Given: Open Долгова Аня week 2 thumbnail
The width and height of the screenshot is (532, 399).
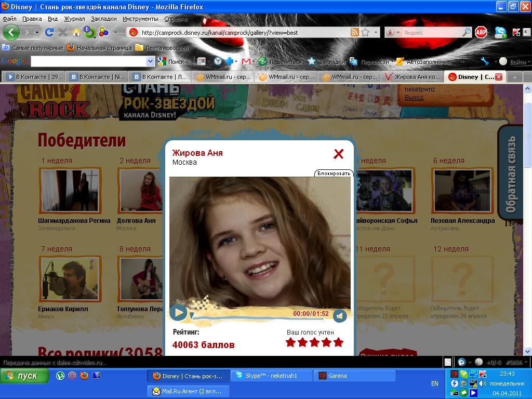Looking at the screenshot, I should coord(141,190).
